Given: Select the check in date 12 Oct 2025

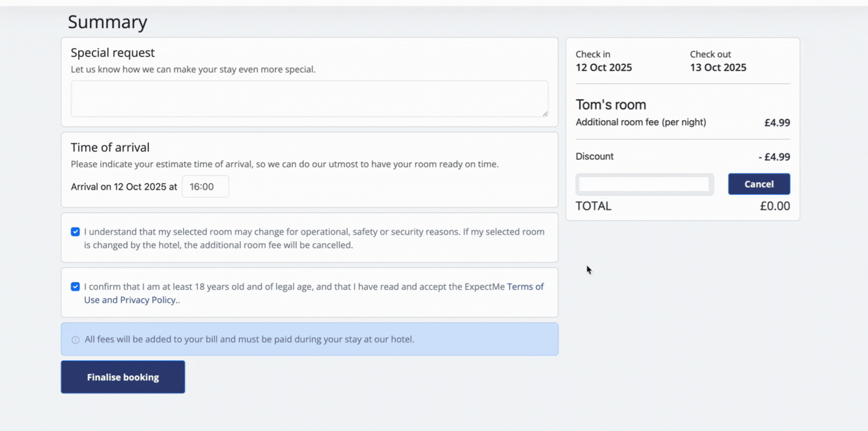Looking at the screenshot, I should pos(603,68).
